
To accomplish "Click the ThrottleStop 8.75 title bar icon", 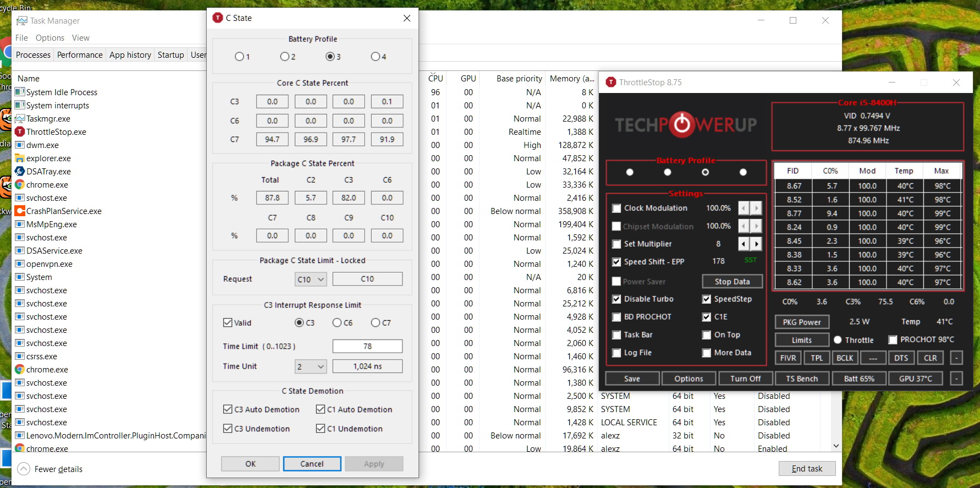I will pos(611,82).
